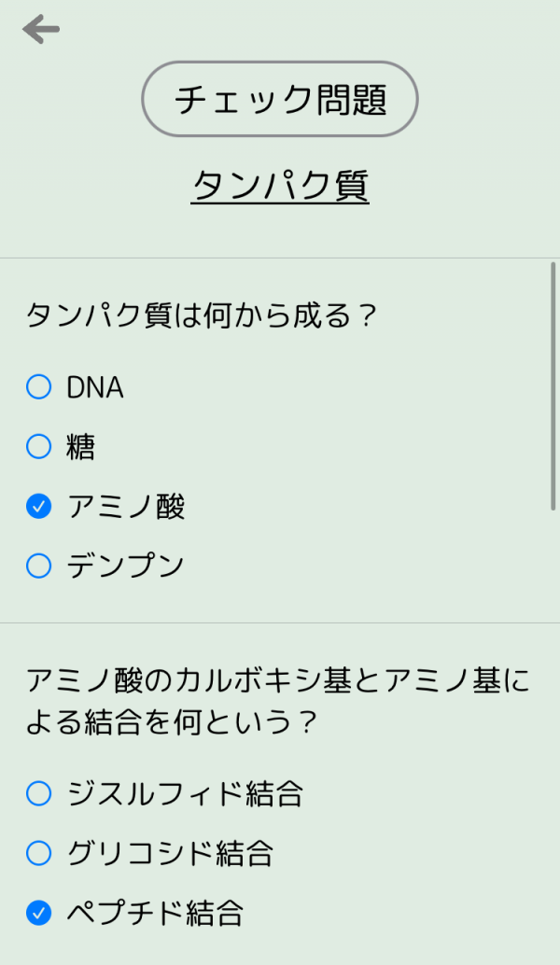Click the question about カルボキシ基とアミノ基

[x=277, y=702]
